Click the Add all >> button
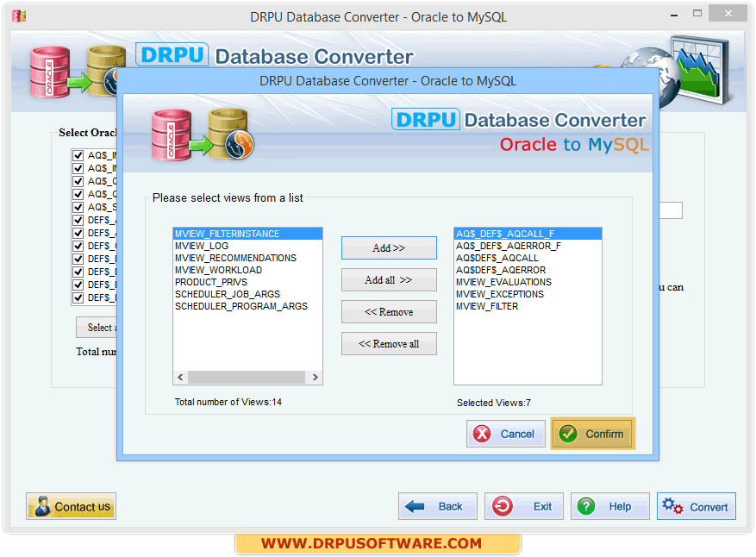The height and width of the screenshot is (557, 756). tap(389, 279)
